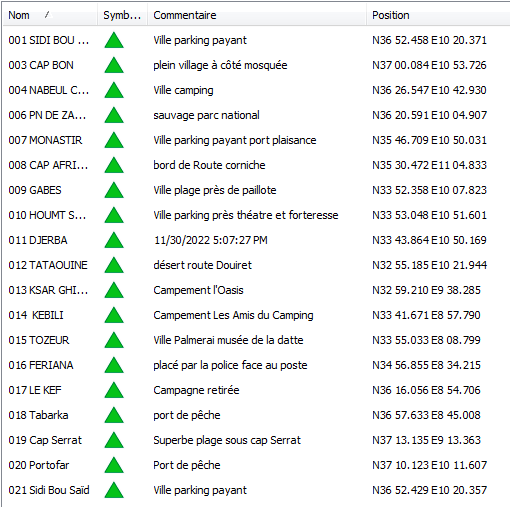
Task: Click comment 'sauvage parc national'
Action: 206,115
